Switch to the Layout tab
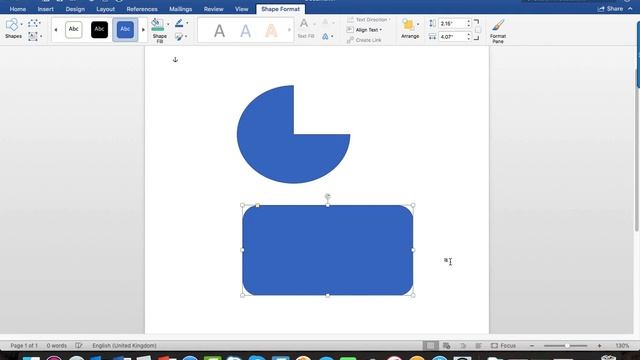Viewport: 640px width, 360px height. coord(106,9)
